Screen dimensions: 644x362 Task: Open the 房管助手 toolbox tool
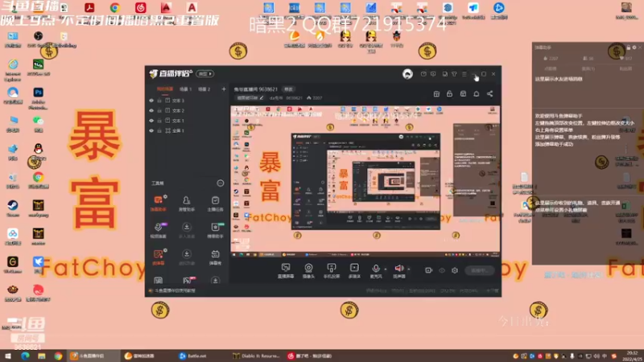pyautogui.click(x=187, y=204)
